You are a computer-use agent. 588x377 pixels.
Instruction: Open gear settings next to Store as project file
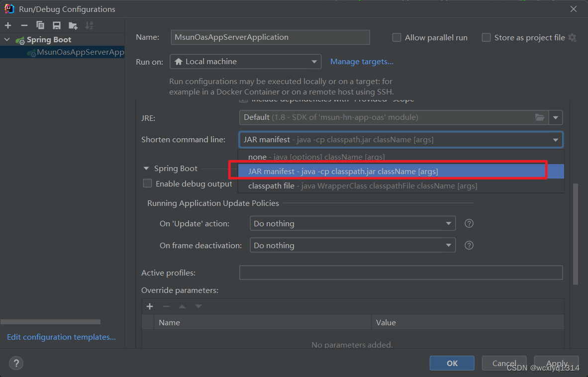tap(572, 37)
